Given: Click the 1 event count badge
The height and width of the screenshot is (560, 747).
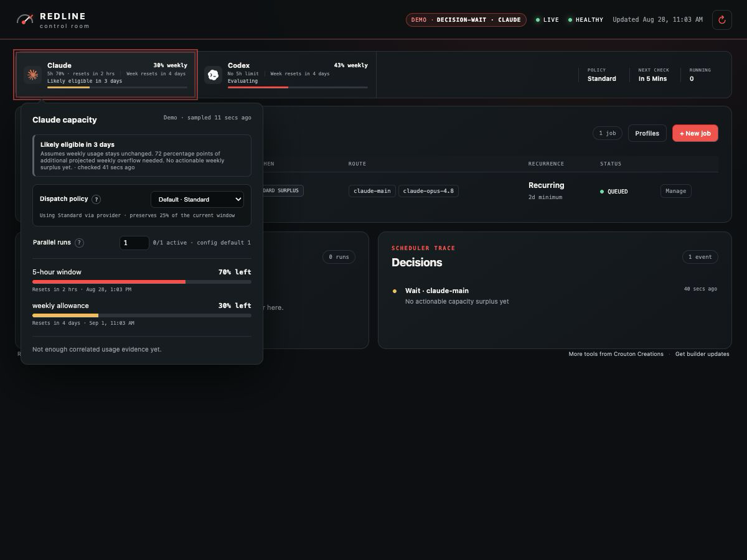Looking at the screenshot, I should click(700, 257).
